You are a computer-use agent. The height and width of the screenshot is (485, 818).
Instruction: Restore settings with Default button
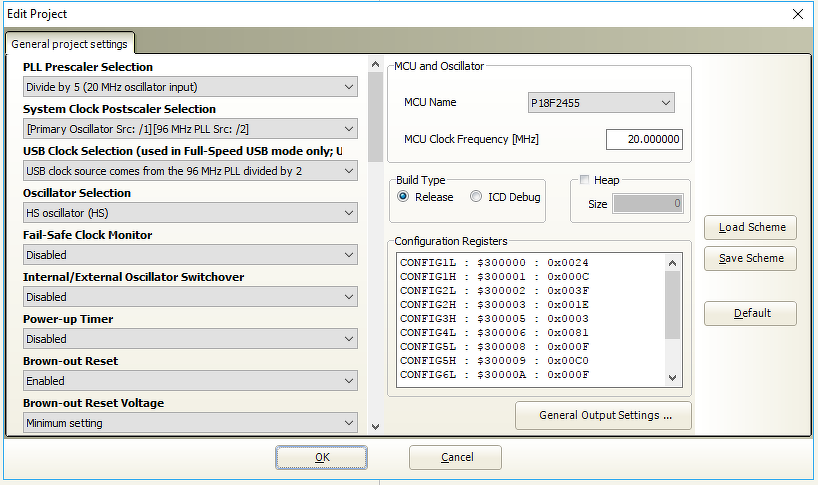pos(750,313)
